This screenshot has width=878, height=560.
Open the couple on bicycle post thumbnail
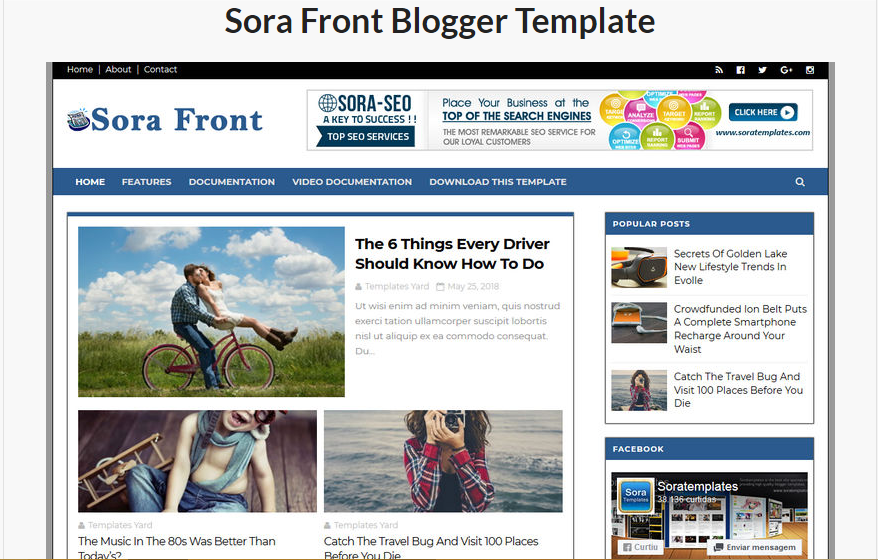click(211, 312)
